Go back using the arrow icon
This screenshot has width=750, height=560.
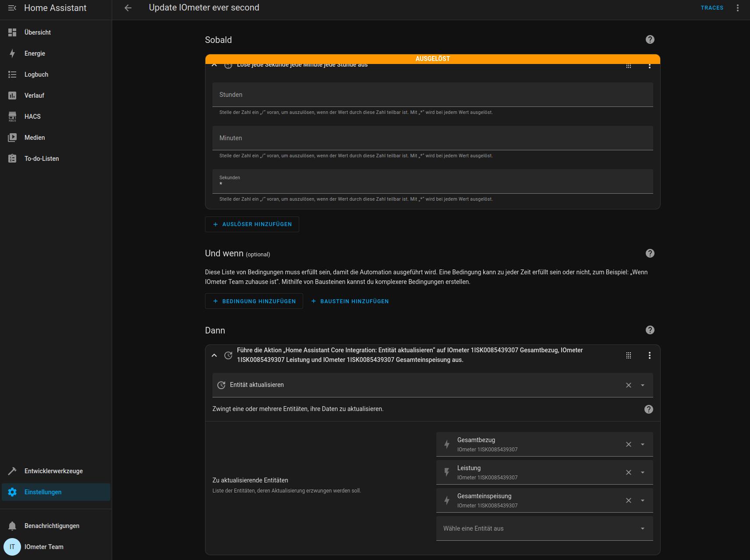(x=128, y=8)
